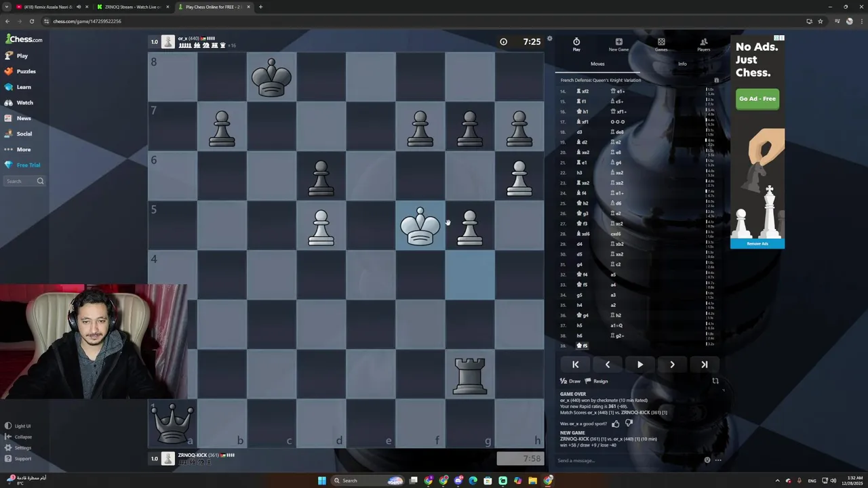Open the Games panel icon
The image size is (868, 488).
pyautogui.click(x=661, y=45)
